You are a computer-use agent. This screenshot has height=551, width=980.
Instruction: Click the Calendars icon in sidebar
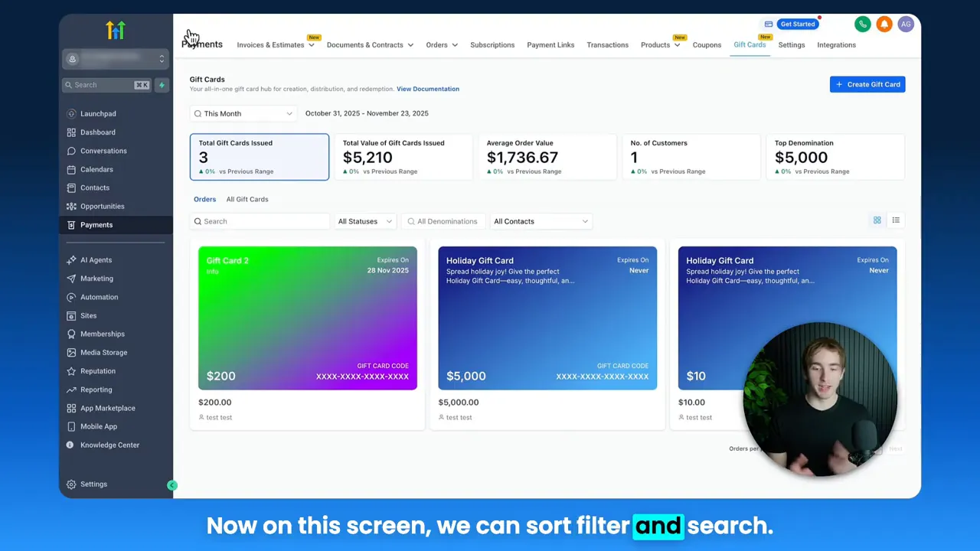click(71, 169)
